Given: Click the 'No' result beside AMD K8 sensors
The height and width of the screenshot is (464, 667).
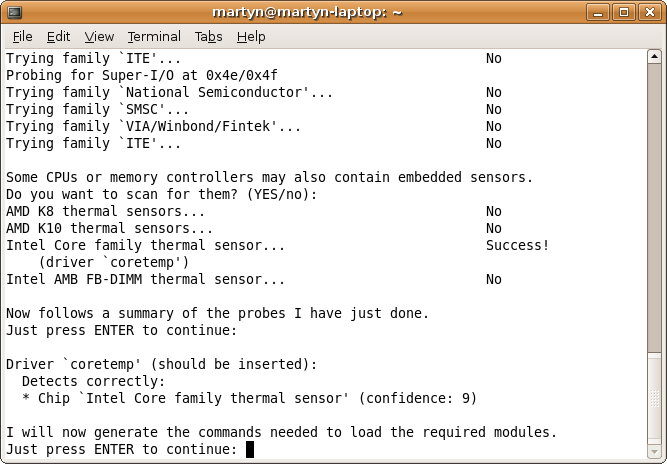Looking at the screenshot, I should (x=494, y=211).
